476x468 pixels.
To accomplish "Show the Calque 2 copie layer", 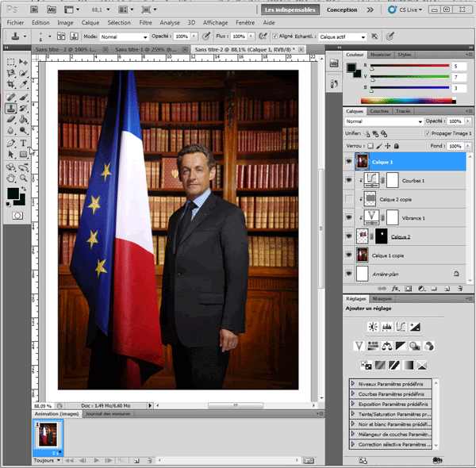I will click(349, 199).
